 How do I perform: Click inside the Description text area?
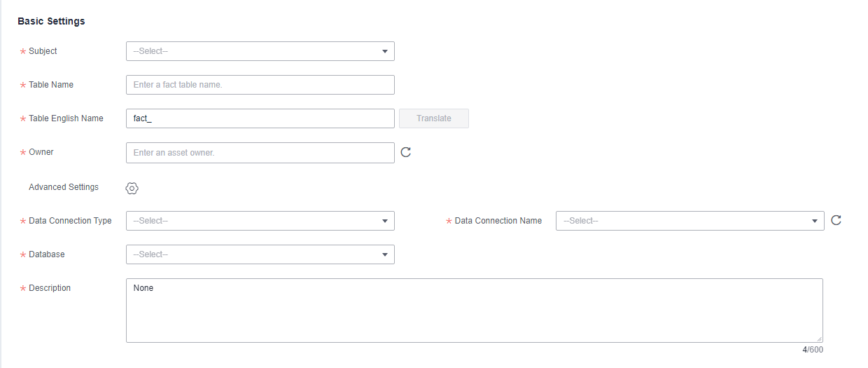tap(475, 311)
